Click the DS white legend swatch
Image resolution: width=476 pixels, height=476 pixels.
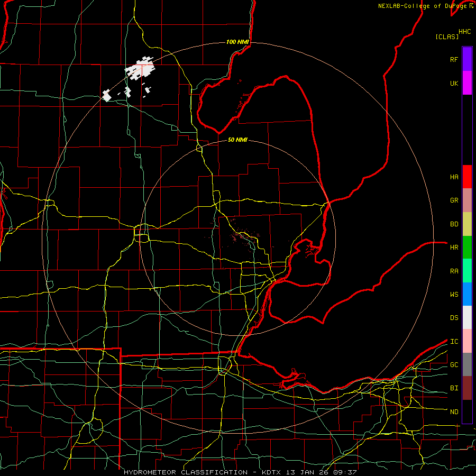tap(467, 317)
